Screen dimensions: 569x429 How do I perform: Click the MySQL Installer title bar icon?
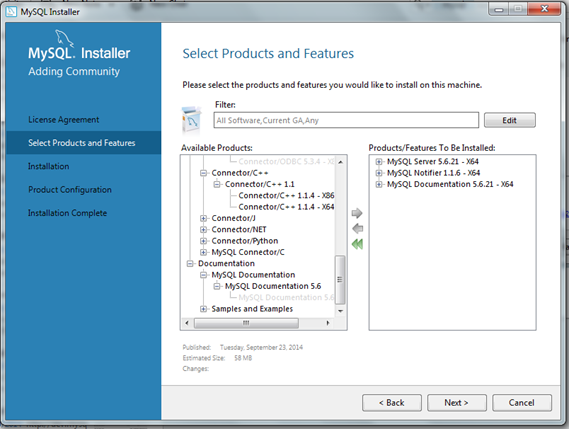point(11,12)
